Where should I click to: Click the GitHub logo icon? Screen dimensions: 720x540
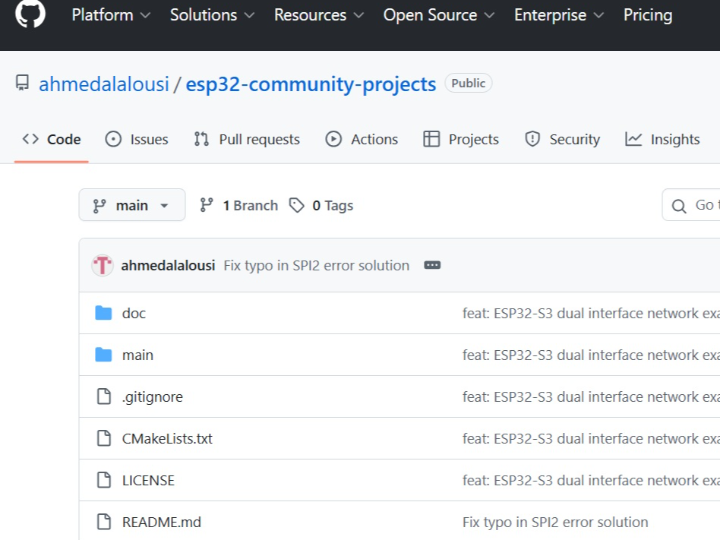click(x=31, y=14)
